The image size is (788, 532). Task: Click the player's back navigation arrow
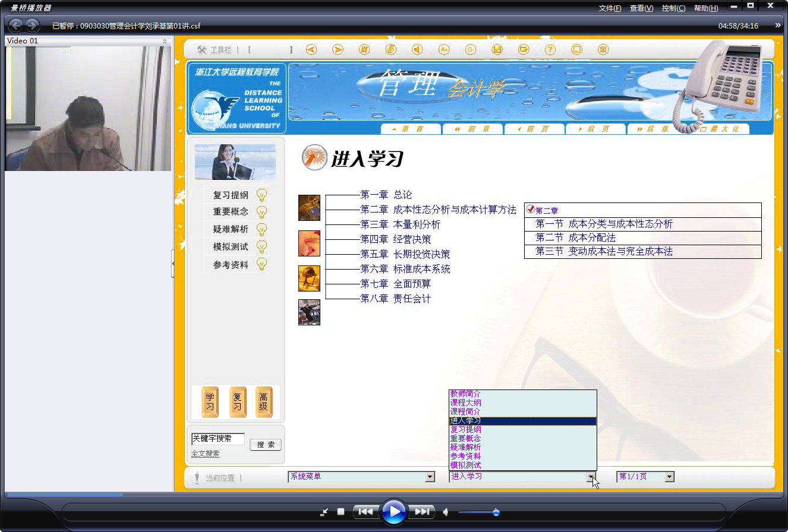click(x=16, y=26)
